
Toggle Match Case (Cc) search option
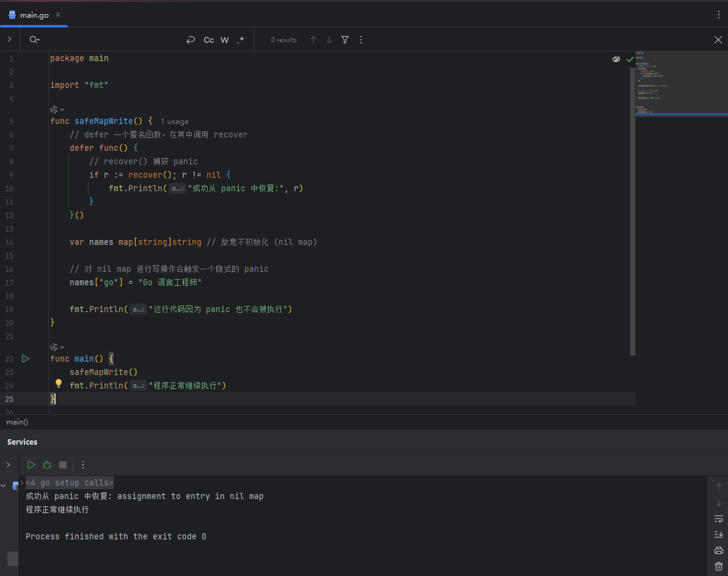[x=209, y=40]
